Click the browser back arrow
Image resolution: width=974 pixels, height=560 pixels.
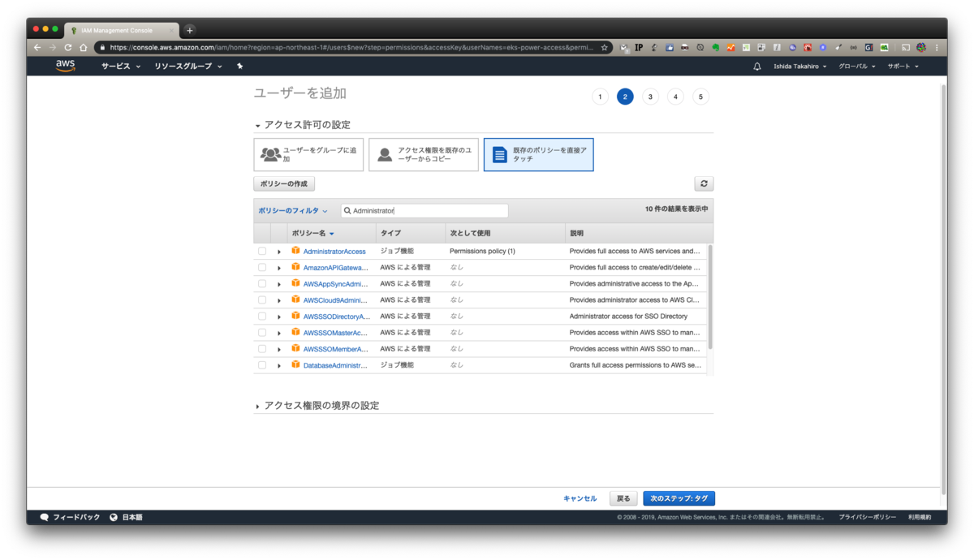click(x=37, y=47)
